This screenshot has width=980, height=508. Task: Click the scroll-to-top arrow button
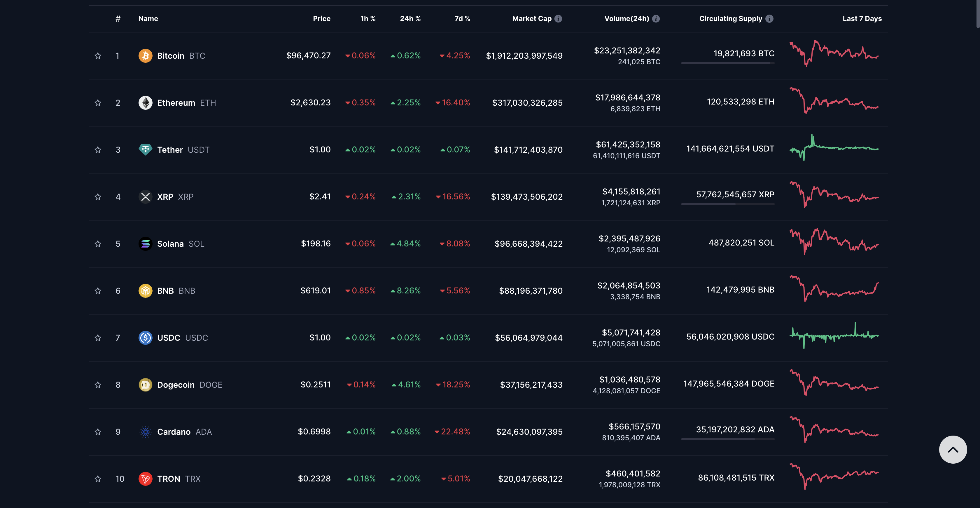(953, 450)
